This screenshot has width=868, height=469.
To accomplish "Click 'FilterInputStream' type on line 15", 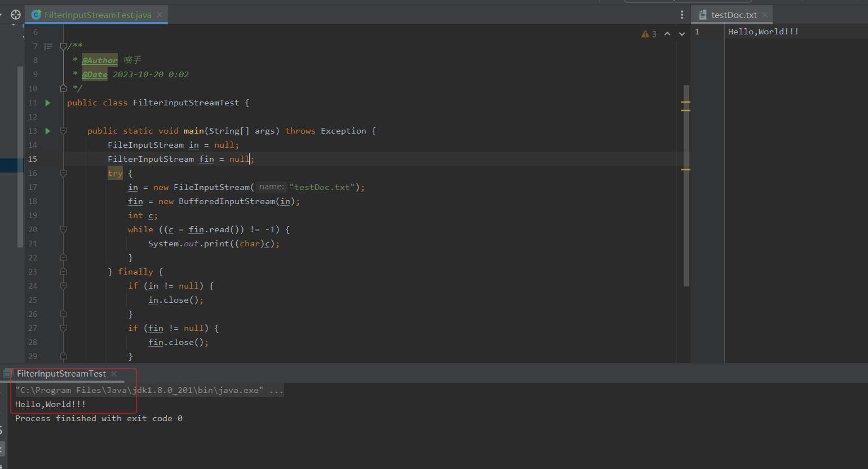I will 150,159.
